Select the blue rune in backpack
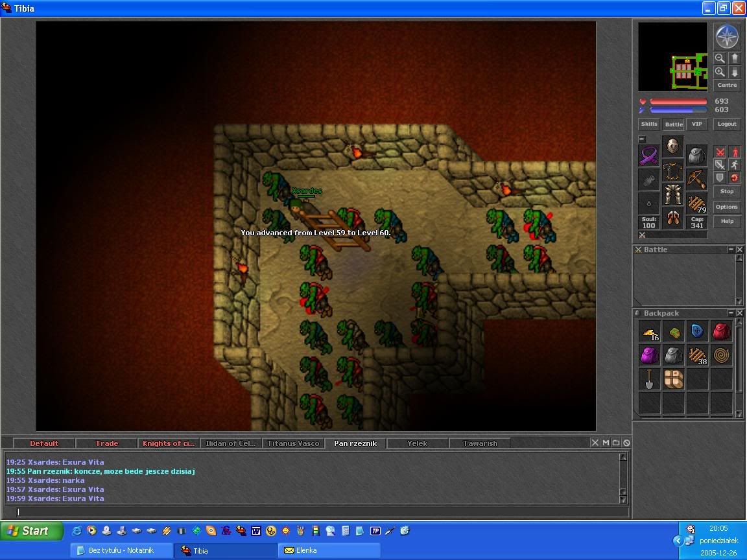747x560 pixels. 697,331
